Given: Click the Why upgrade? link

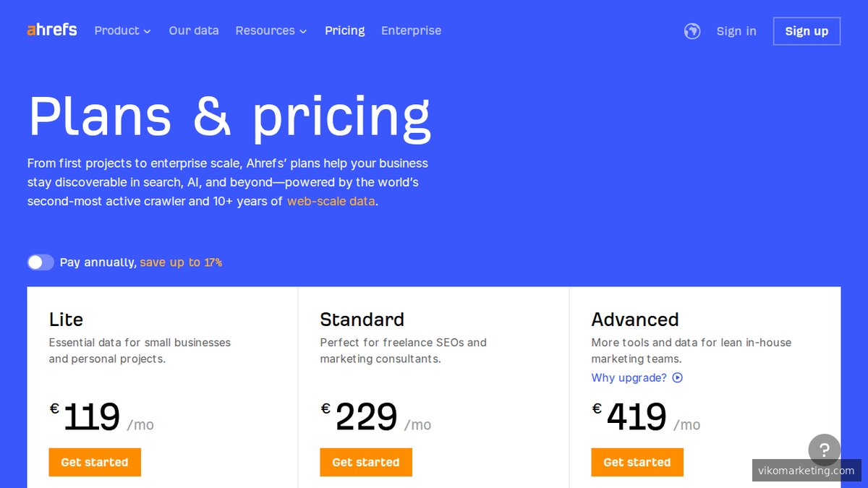Looking at the screenshot, I should coord(628,377).
